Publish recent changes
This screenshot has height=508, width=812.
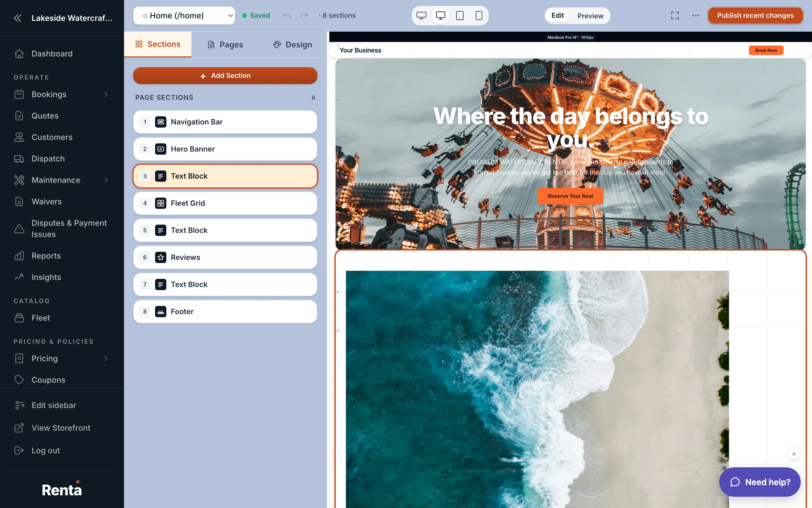pos(755,16)
